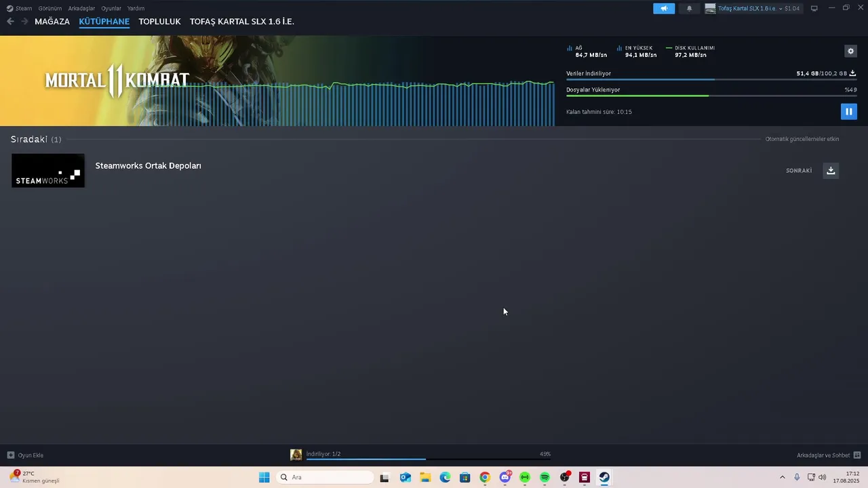Click Kalan tahmini süre text

[599, 112]
